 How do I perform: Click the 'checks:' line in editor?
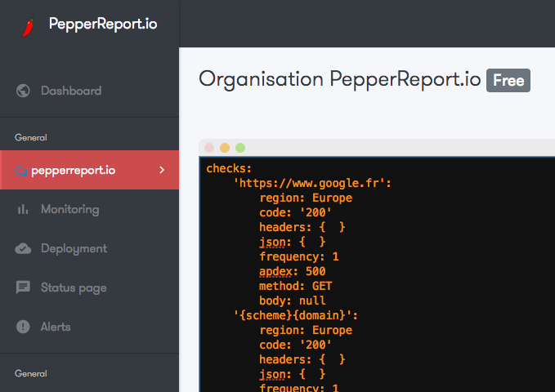click(x=229, y=168)
